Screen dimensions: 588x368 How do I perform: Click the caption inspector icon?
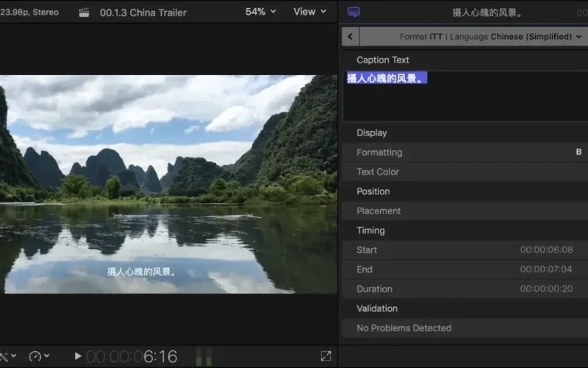coord(354,13)
